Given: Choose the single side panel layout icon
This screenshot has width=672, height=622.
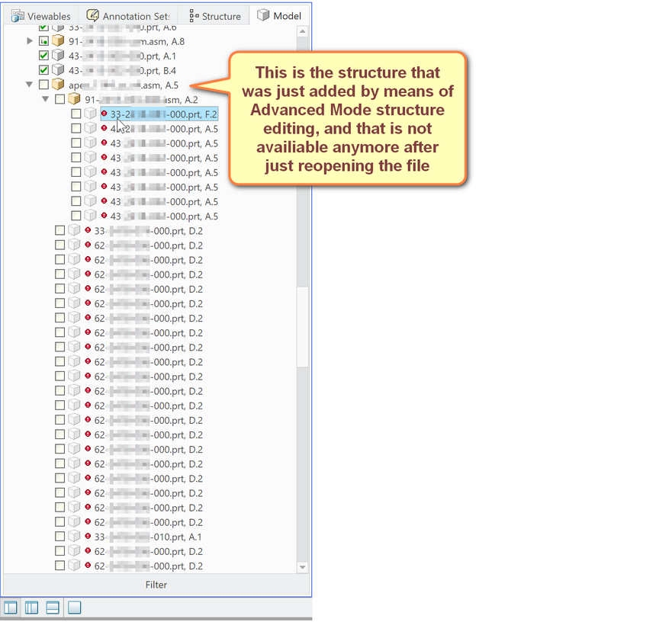Looking at the screenshot, I should click(x=11, y=608).
